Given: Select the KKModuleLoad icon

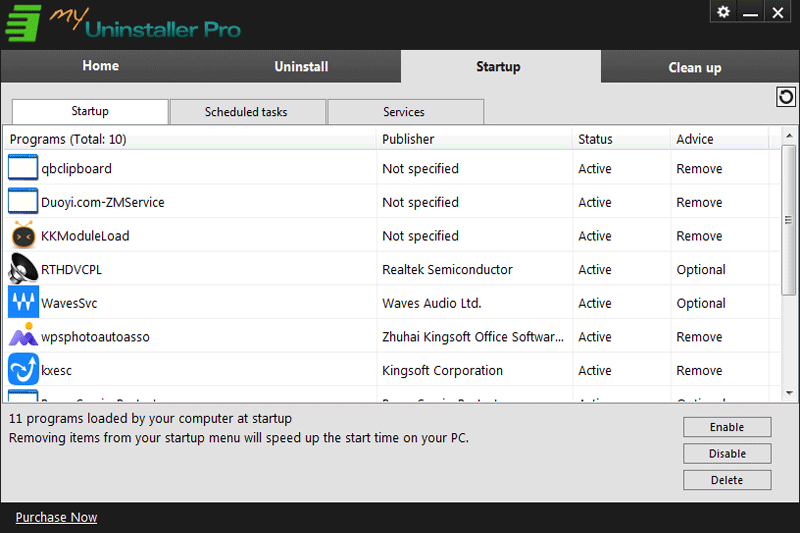Looking at the screenshot, I should pyautogui.click(x=23, y=235).
